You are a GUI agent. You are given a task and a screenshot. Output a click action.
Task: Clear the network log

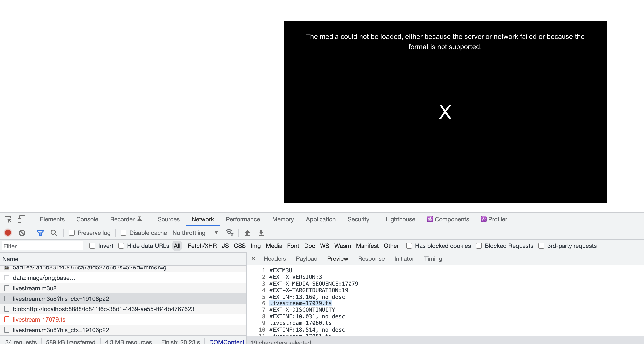tap(22, 233)
